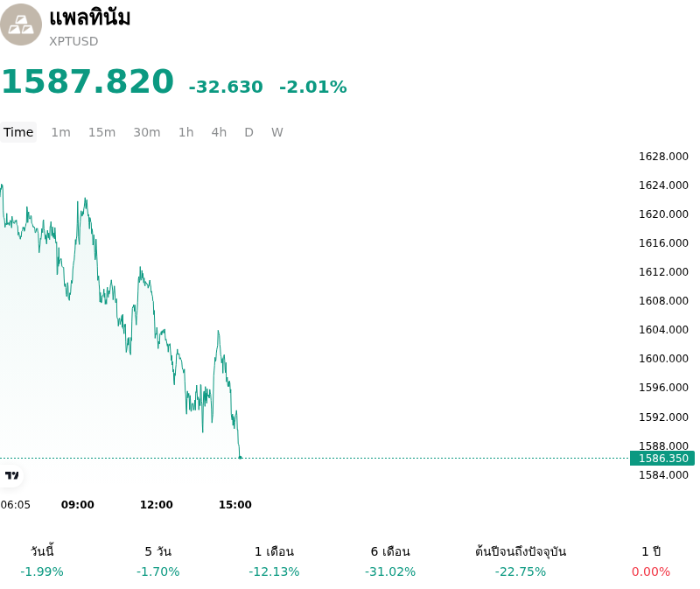Select the 1h timeframe
The height and width of the screenshot is (589, 700).
coord(186,132)
